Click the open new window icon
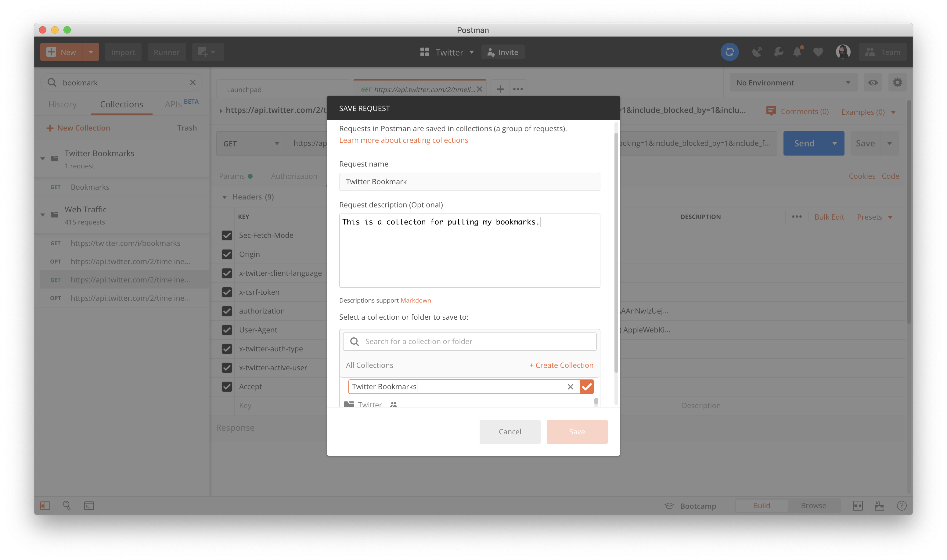Viewport: 947px width, 560px height. [207, 52]
